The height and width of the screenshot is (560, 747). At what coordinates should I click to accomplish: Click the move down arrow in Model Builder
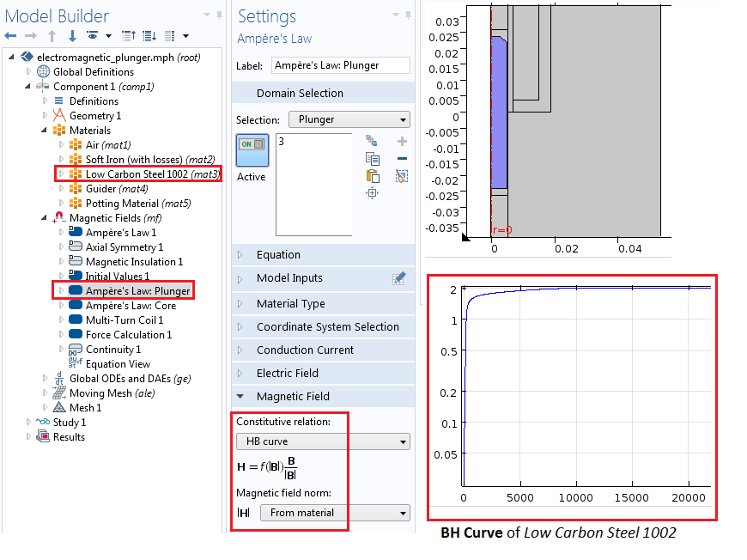tap(72, 36)
